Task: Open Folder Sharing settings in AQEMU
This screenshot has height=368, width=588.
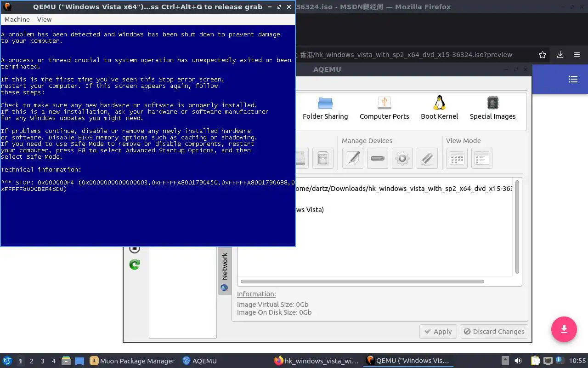Action: (325, 108)
